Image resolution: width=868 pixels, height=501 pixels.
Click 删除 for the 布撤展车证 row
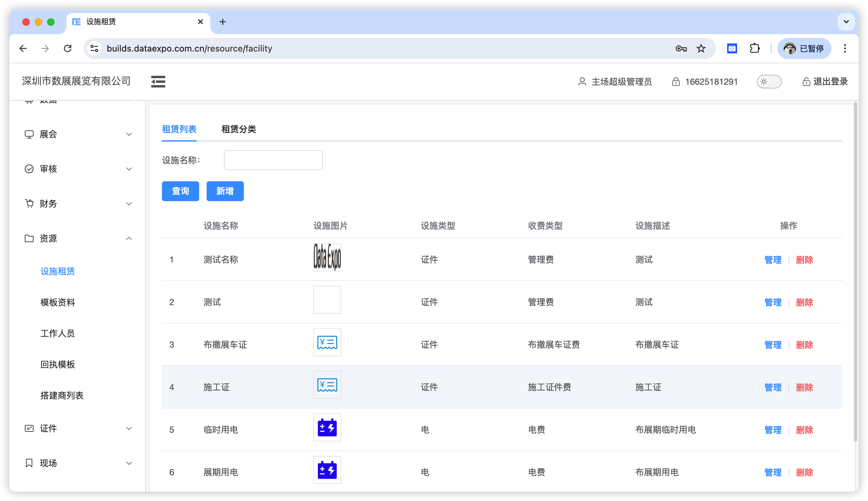tap(804, 345)
